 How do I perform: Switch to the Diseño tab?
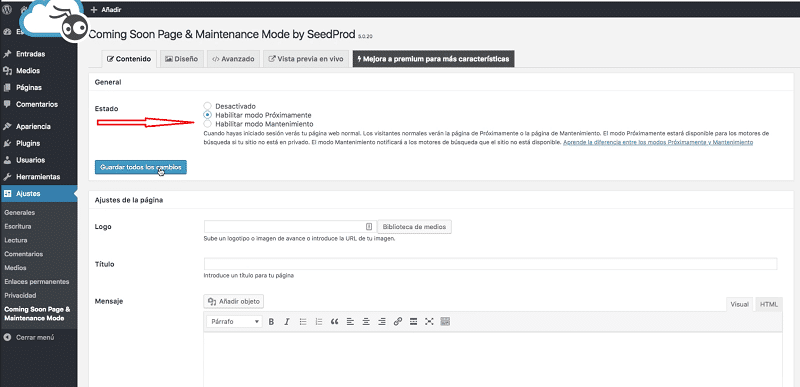tap(182, 59)
